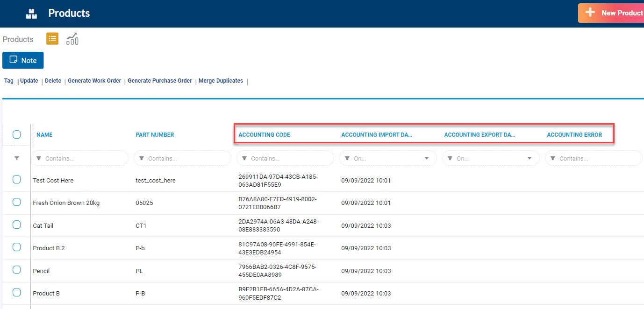Select the chart/analytics view icon
644x309 pixels.
(x=72, y=38)
